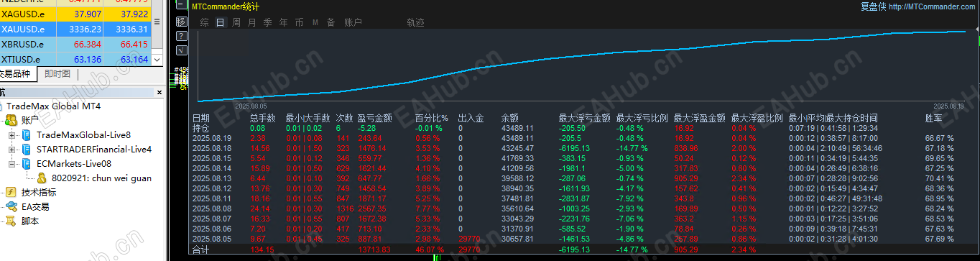Click the ECMarkets-Live08 server icon
Screen dimensions: 980x261
tap(27, 164)
